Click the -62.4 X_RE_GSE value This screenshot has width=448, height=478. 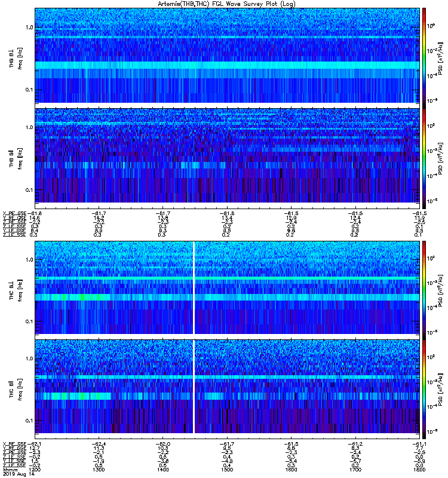99,444
